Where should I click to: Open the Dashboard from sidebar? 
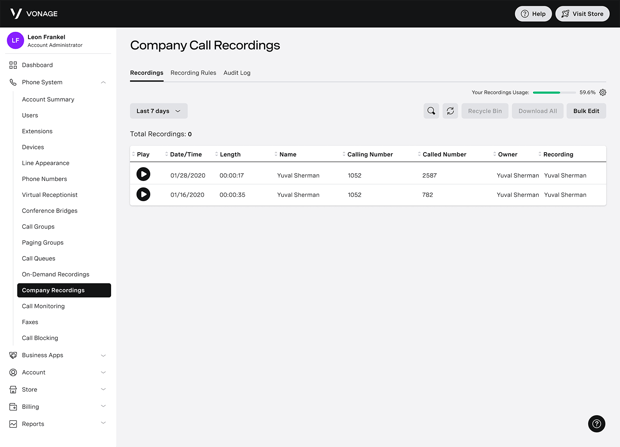37,65
